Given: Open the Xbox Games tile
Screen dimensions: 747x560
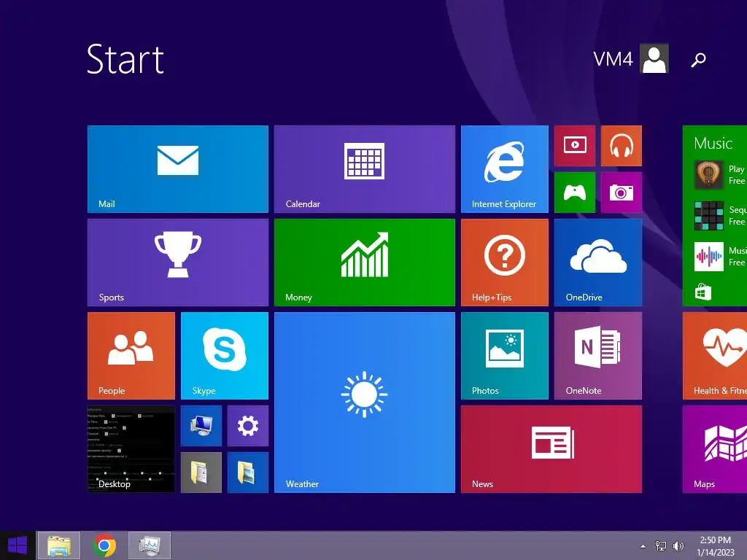Looking at the screenshot, I should coord(575,192).
